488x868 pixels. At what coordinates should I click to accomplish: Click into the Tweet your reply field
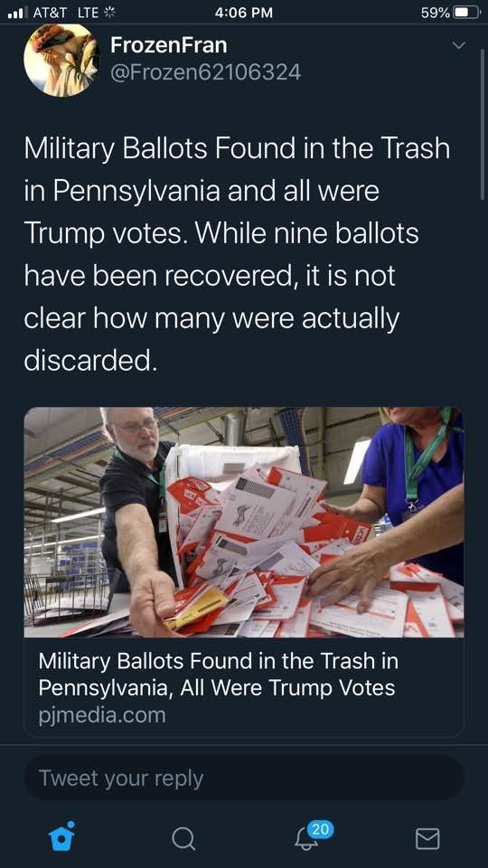tap(244, 778)
